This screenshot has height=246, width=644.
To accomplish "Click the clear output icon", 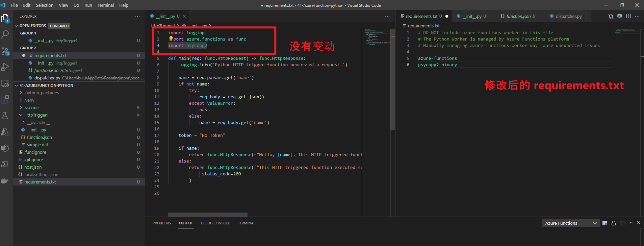I will (x=605, y=223).
